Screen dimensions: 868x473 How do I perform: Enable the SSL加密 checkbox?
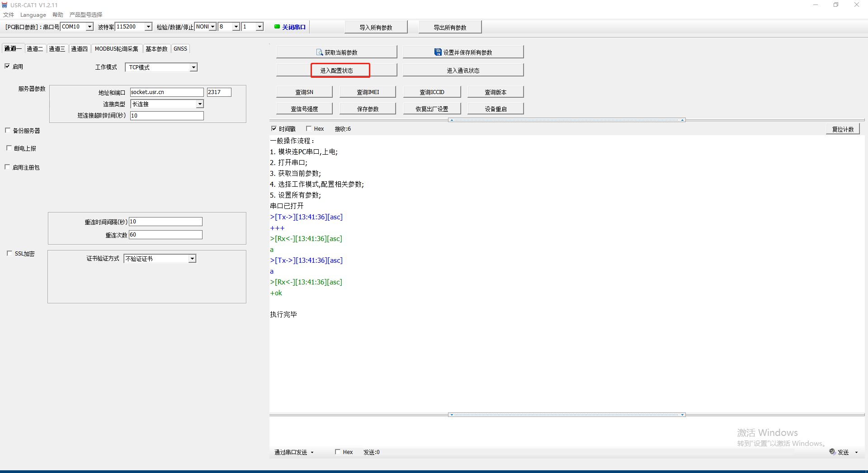pyautogui.click(x=9, y=253)
